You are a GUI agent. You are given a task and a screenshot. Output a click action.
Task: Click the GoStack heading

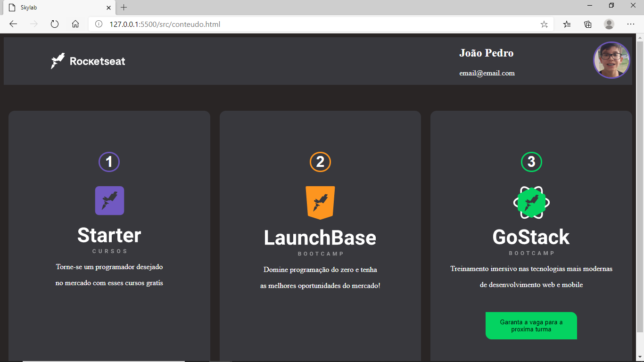click(x=531, y=237)
